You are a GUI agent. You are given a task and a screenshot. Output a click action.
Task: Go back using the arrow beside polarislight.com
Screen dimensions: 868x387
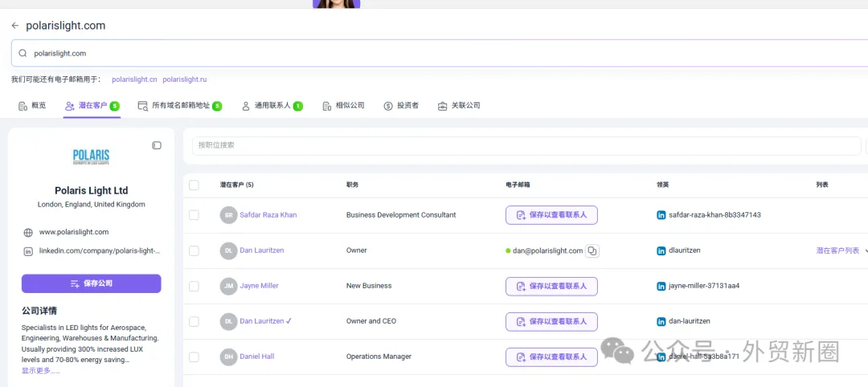point(15,26)
